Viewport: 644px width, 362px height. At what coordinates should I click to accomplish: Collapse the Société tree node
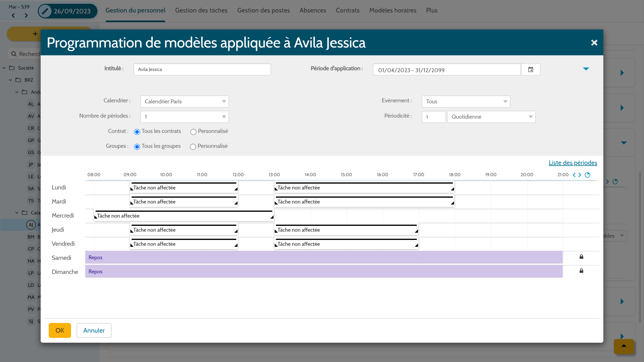4,68
